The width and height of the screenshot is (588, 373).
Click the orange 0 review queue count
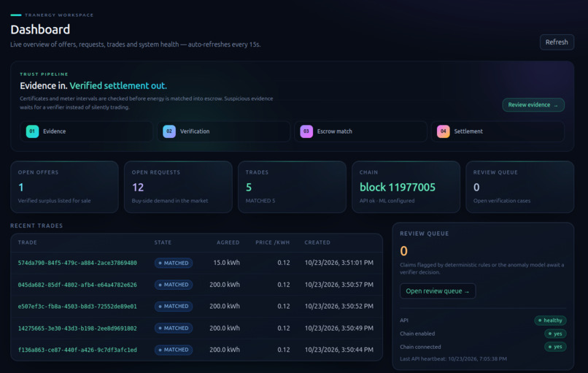tap(403, 251)
